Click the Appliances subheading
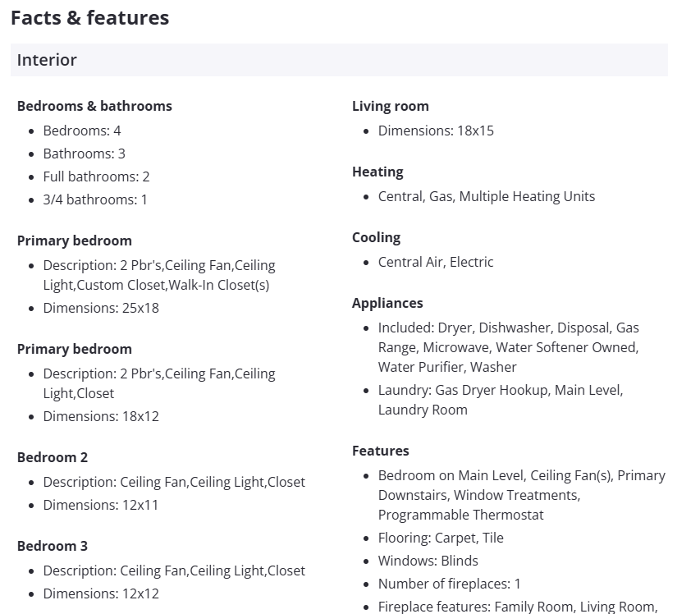Viewport: 700px width, 614px height. (x=387, y=303)
